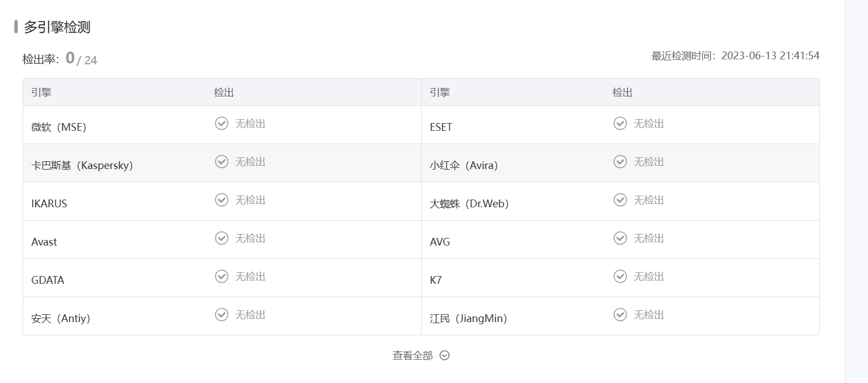The height and width of the screenshot is (383, 868).
Task: Click the check icon for IKARUS result
Action: 221,200
